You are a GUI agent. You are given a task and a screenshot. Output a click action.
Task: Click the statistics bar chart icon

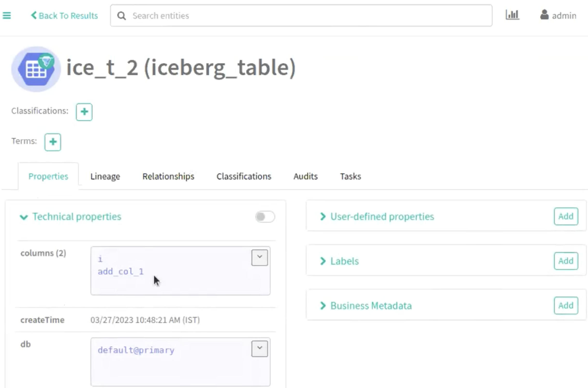click(x=512, y=15)
